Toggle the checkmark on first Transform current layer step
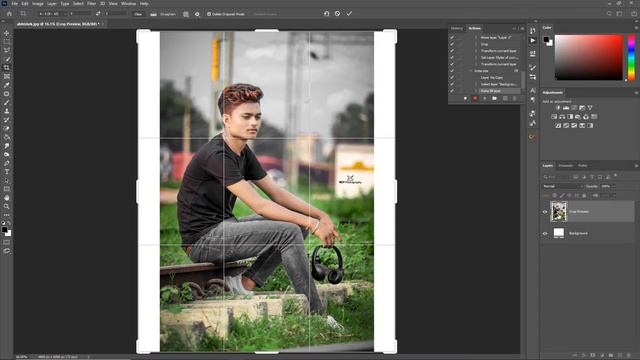 (452, 51)
